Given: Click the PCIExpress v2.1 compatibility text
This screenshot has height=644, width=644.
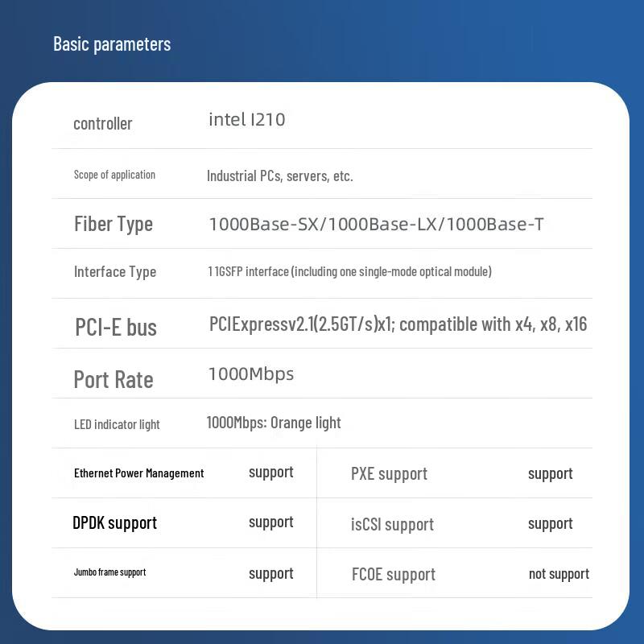Looking at the screenshot, I should pos(398,324).
